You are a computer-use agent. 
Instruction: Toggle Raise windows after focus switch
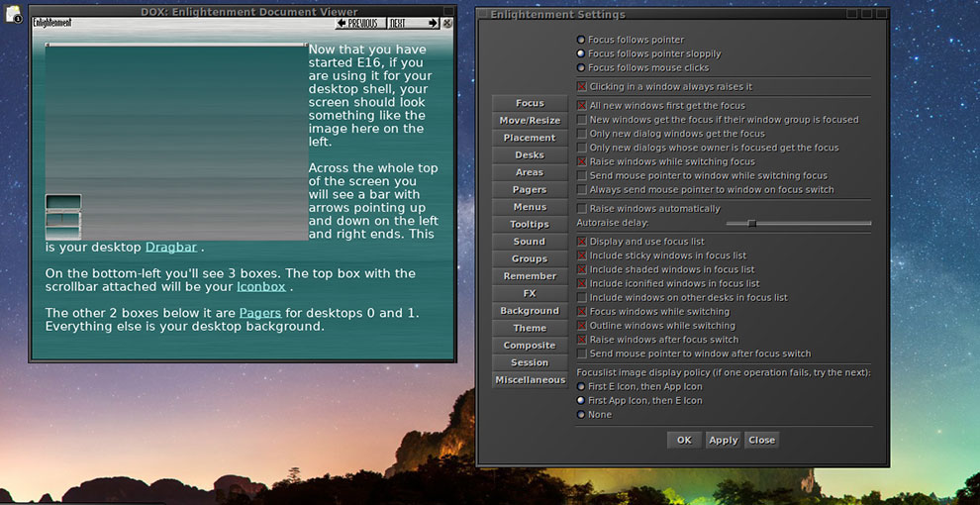[657, 340]
